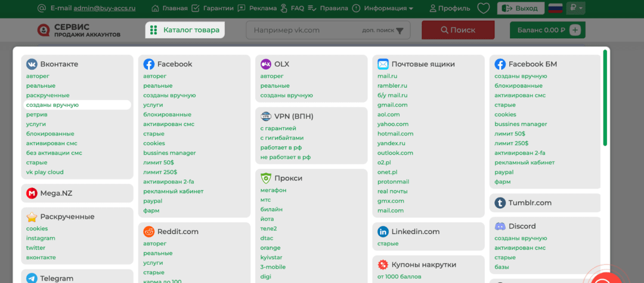
Task: Select bussines manager under Facebook БМ
Action: point(521,124)
